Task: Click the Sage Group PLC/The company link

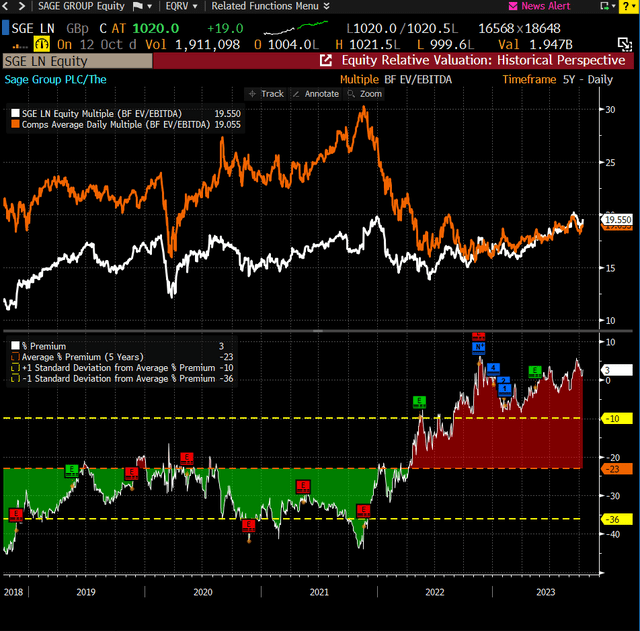Action: (57, 78)
